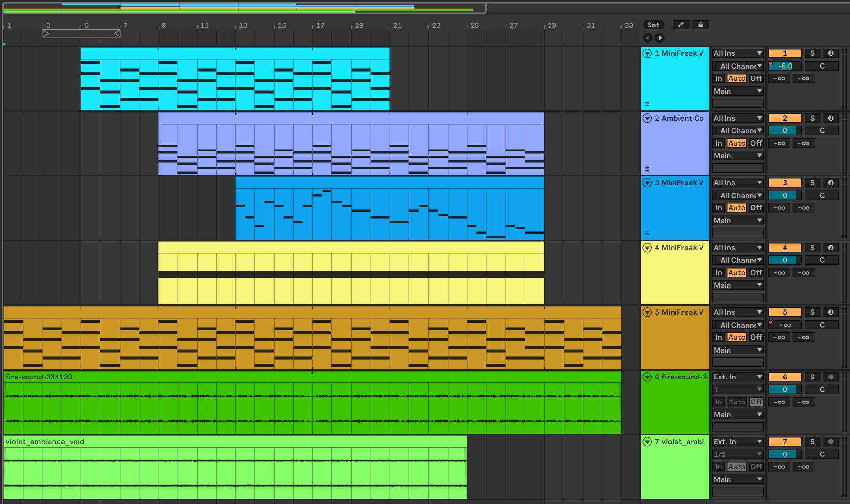Select the 4 MiniFreak V track header
Screen dimensions: 850x504
(675, 273)
